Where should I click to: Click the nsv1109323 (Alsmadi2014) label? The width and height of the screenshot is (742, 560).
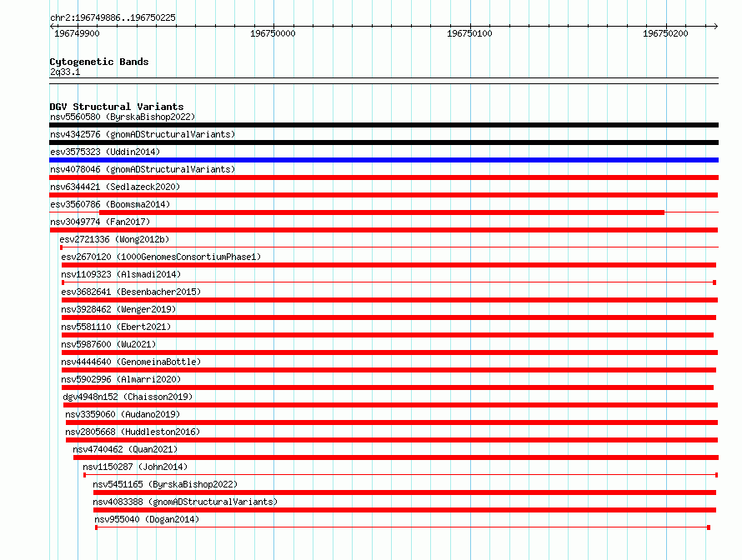(121, 274)
